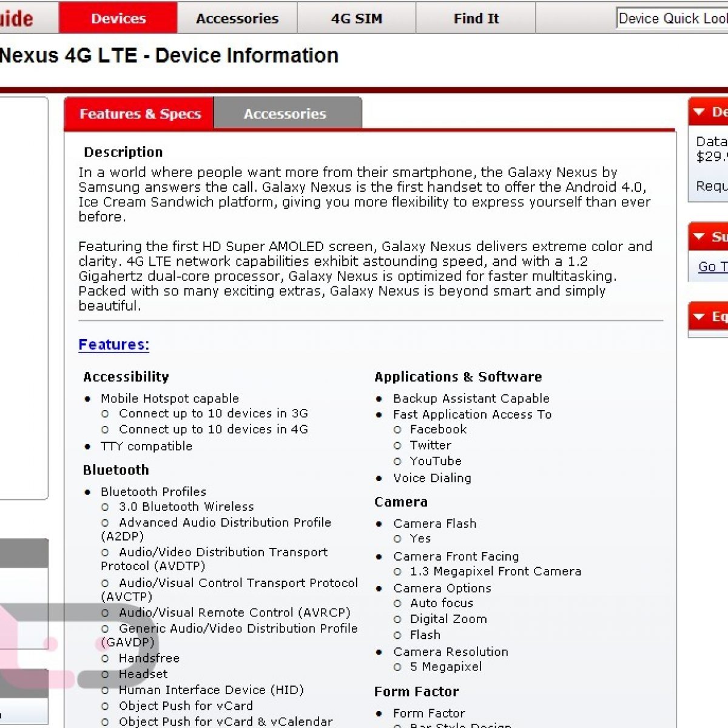Open the Devices navigation tab
The image size is (728, 728).
(x=118, y=18)
